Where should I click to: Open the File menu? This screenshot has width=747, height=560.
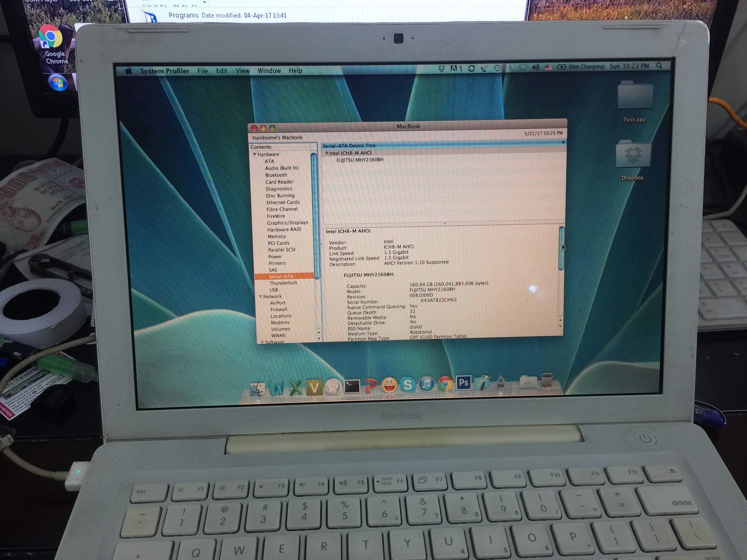point(203,71)
